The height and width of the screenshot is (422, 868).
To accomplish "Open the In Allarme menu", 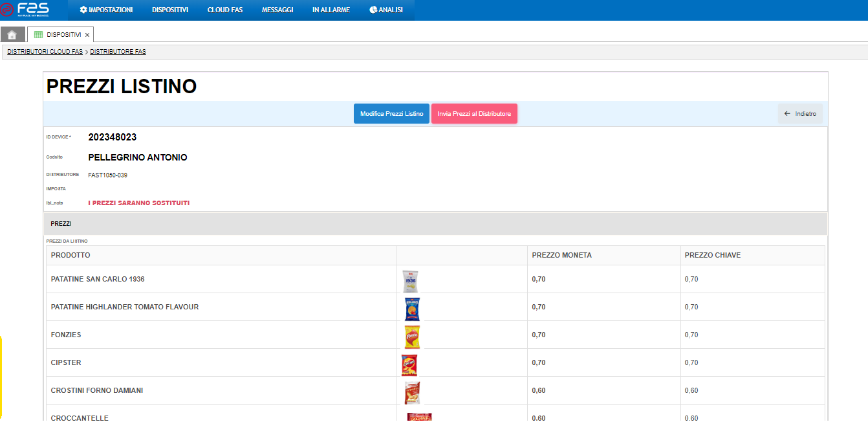I will pyautogui.click(x=331, y=10).
